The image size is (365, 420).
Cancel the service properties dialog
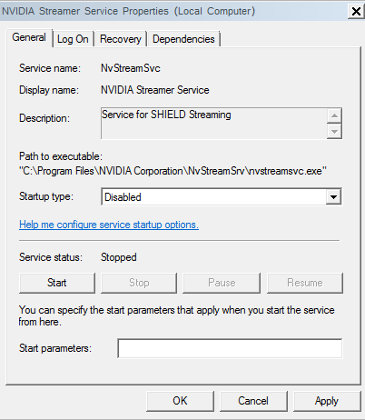[253, 401]
